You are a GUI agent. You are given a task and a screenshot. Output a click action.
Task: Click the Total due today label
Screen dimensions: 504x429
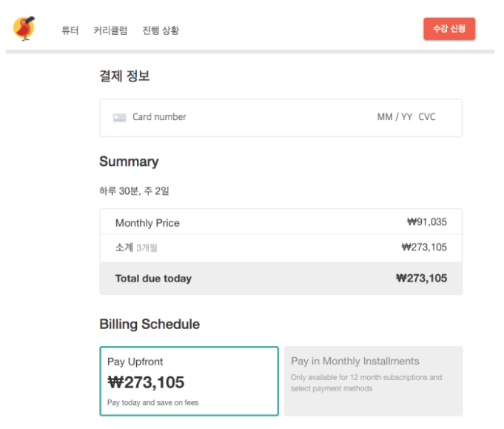(x=153, y=279)
